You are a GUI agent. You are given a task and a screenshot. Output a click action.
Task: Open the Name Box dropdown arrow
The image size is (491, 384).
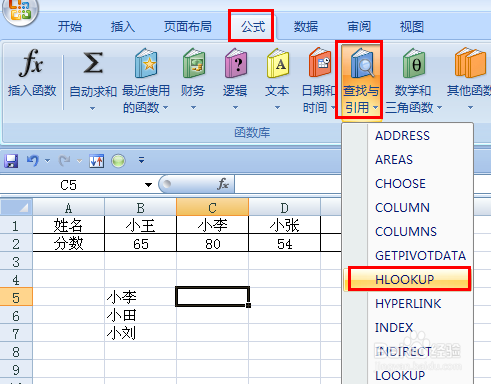click(148, 185)
